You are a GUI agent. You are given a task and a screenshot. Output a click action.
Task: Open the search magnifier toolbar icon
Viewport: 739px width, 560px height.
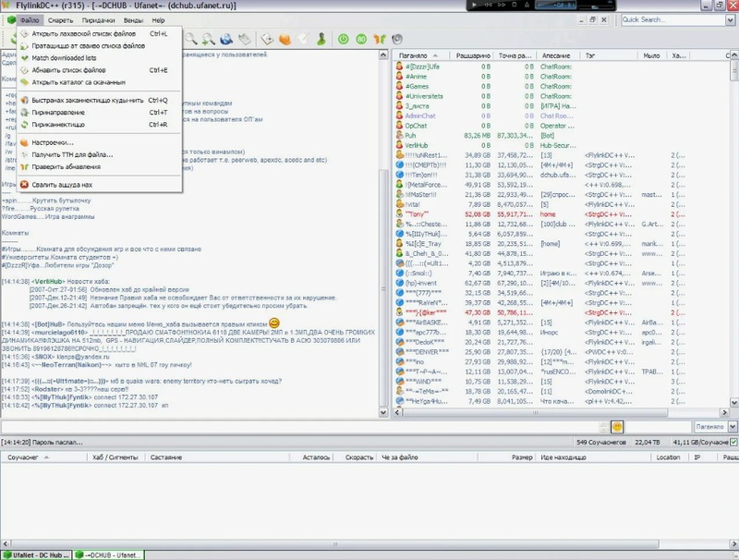[x=190, y=39]
